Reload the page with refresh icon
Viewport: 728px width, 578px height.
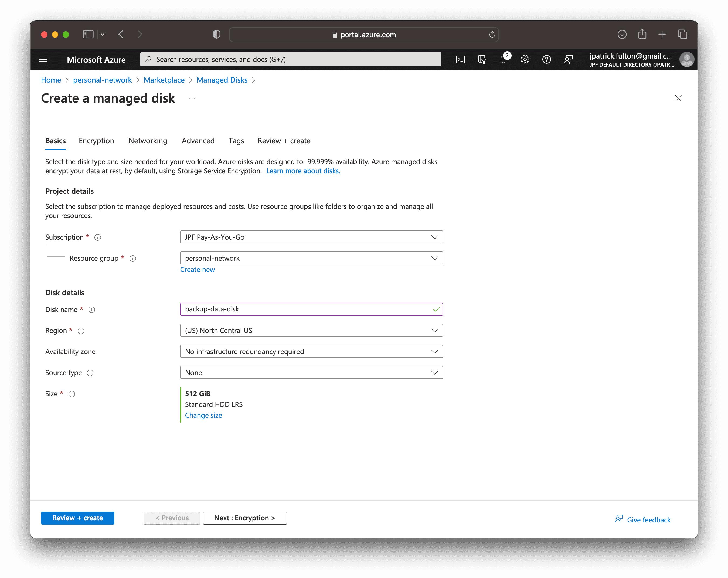tap(492, 35)
